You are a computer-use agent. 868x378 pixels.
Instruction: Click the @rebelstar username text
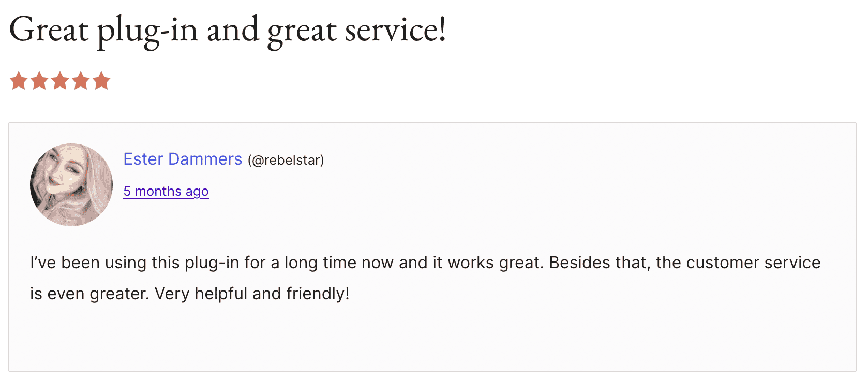(286, 160)
